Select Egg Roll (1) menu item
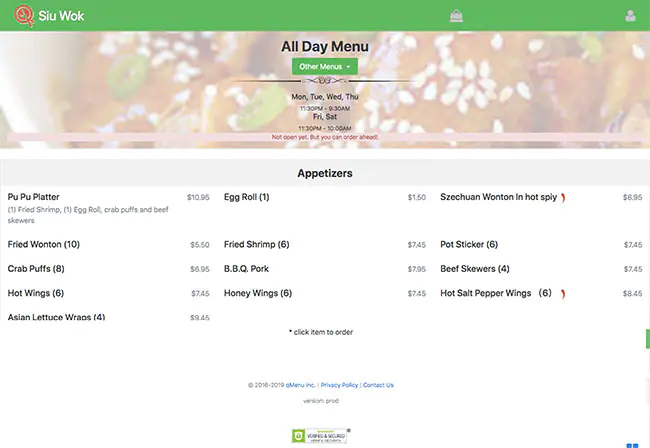This screenshot has height=448, width=650. (x=246, y=197)
